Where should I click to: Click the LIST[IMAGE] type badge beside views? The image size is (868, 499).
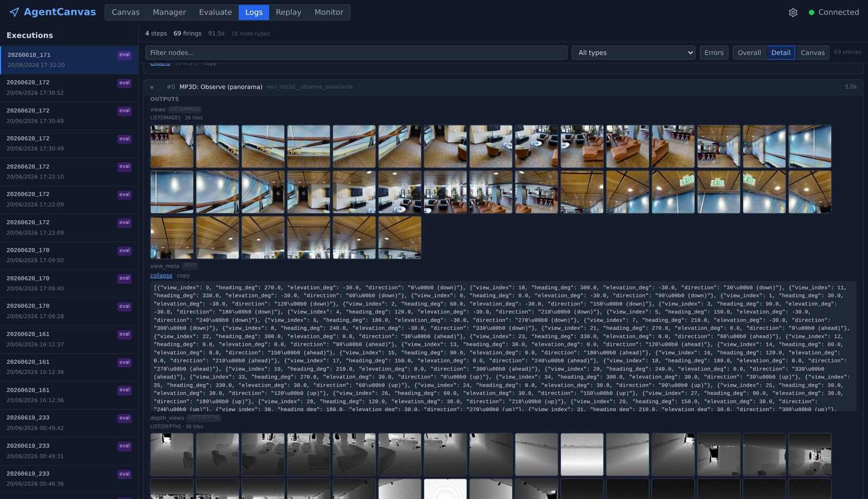point(184,109)
